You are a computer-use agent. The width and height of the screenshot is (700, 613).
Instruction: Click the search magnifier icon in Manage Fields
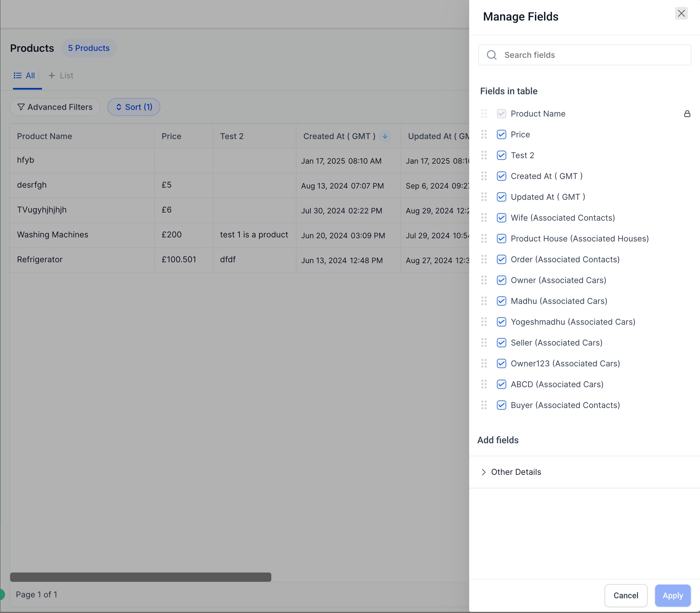click(x=492, y=55)
